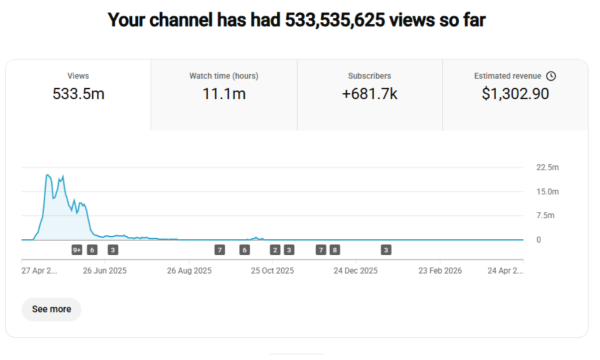Open the 3 videos marker nearest 26 Jun 2025
Viewport: 600px width, 360px height.
click(112, 250)
